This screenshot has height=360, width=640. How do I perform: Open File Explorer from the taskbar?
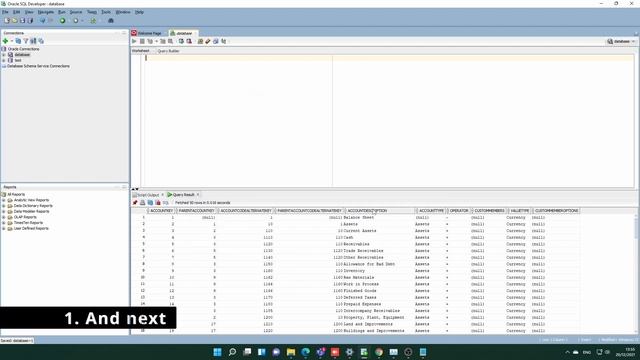[x=291, y=352]
